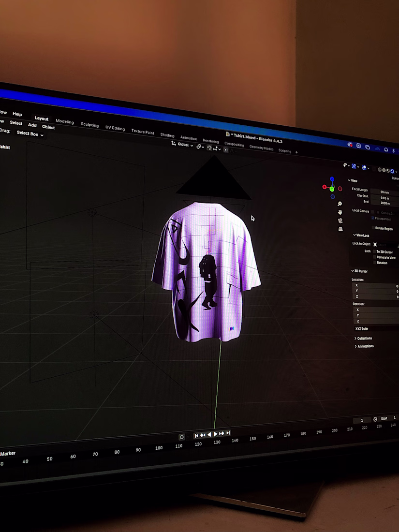Jump to the first frame
399x532 pixels.
point(196,436)
